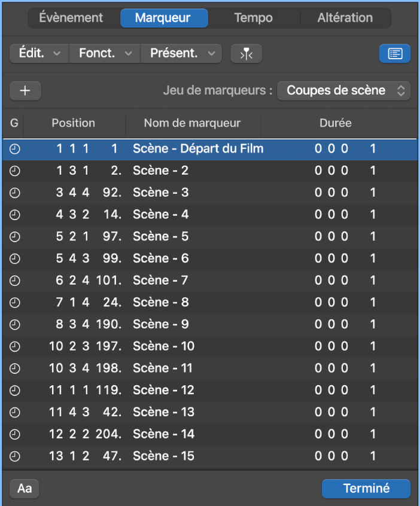Open the Présent. menu
Image resolution: width=420 pixels, height=506 pixels.
click(181, 53)
